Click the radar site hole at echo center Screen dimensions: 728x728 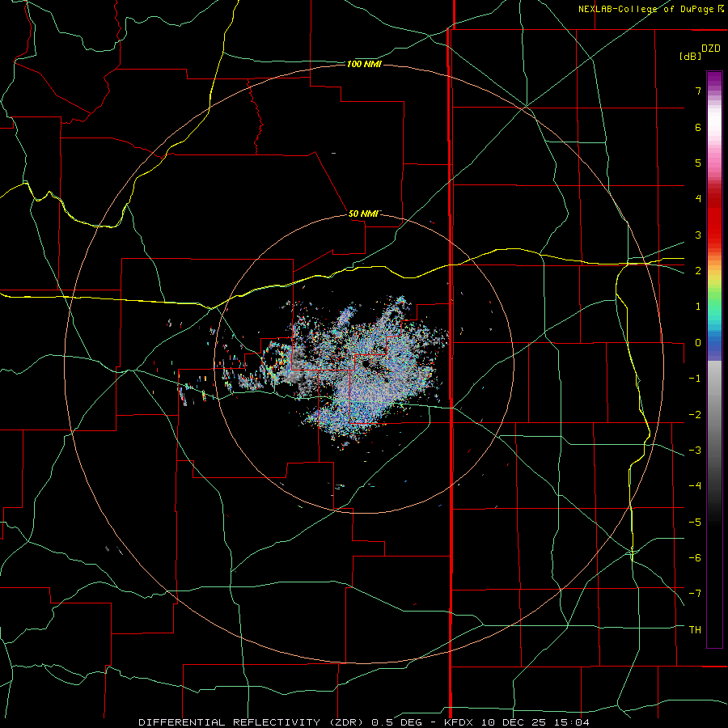tap(366, 363)
